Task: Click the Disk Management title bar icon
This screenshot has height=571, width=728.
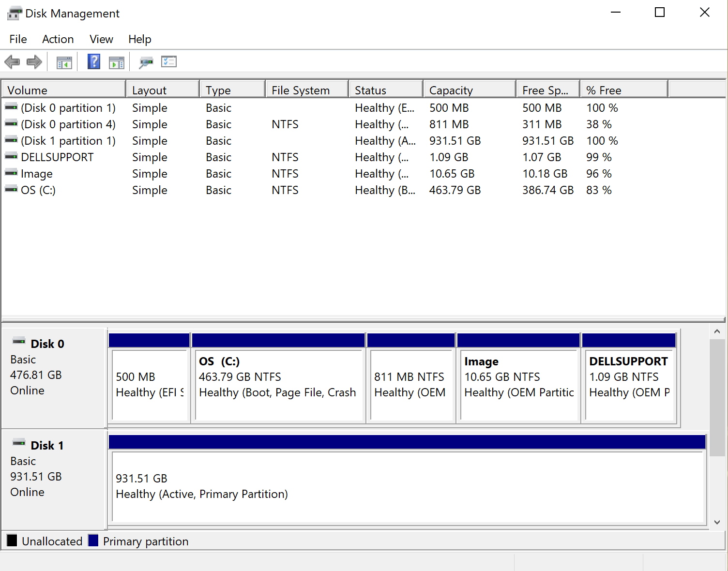Action: [15, 13]
